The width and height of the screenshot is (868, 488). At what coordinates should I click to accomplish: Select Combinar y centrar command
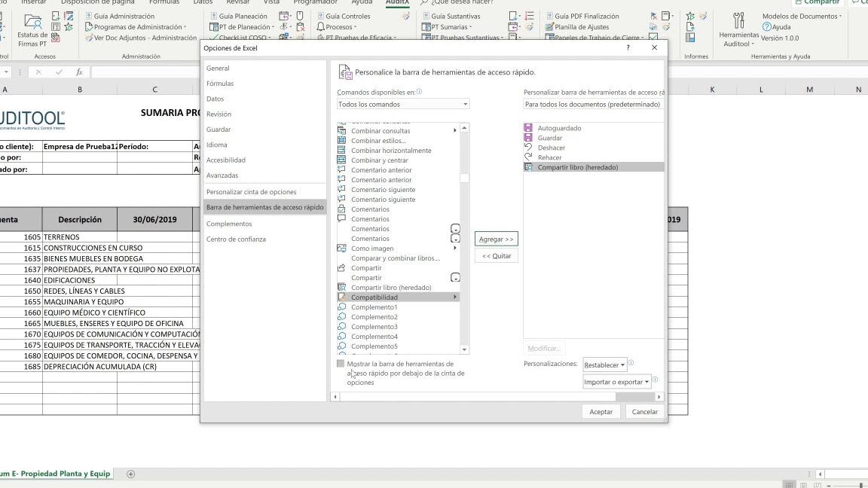pos(398,160)
